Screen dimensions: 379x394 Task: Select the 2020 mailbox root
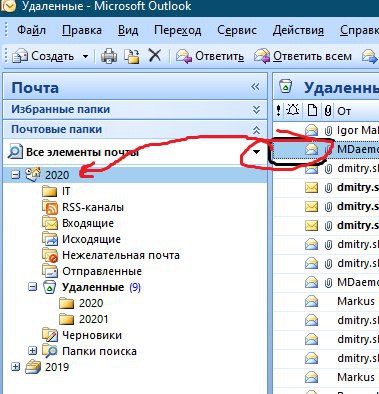pyautogui.click(x=57, y=175)
